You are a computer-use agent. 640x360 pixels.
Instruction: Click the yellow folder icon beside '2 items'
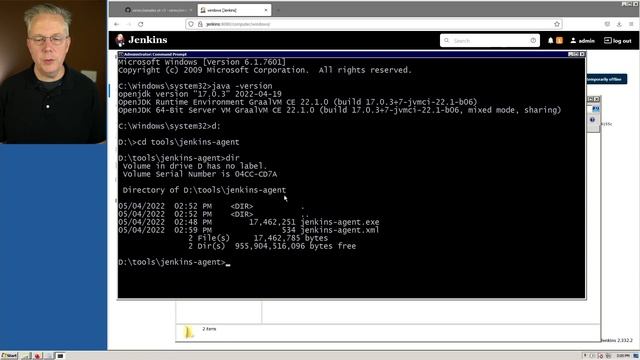pyautogui.click(x=188, y=332)
